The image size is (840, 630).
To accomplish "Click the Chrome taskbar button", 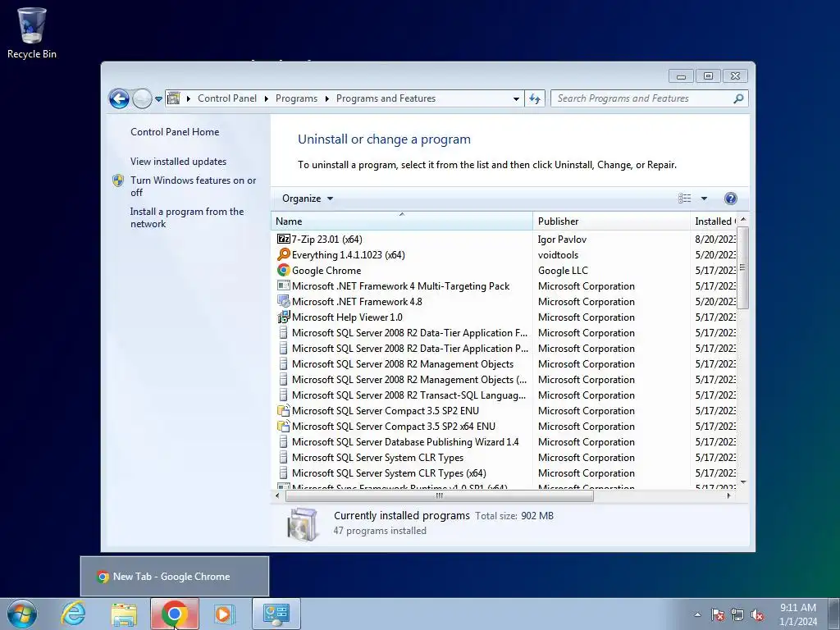I will pyautogui.click(x=175, y=614).
